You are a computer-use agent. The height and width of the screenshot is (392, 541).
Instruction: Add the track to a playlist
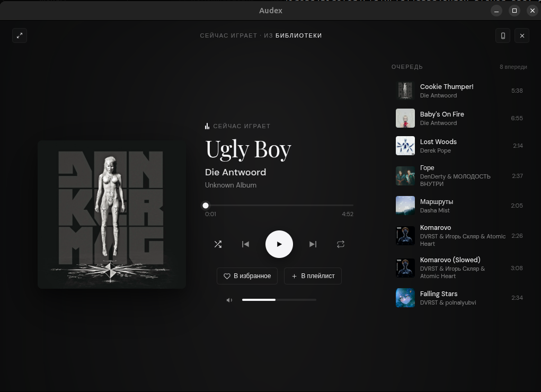(313, 276)
